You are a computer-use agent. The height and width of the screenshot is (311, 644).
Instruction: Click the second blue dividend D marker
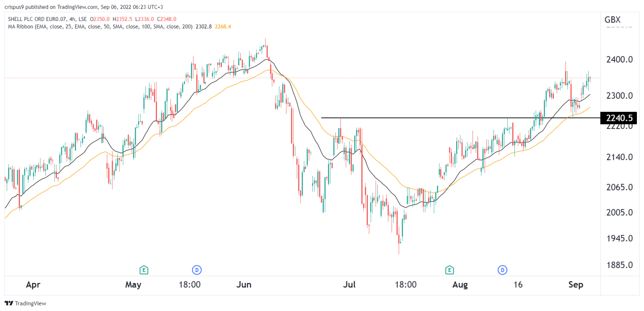pyautogui.click(x=502, y=269)
